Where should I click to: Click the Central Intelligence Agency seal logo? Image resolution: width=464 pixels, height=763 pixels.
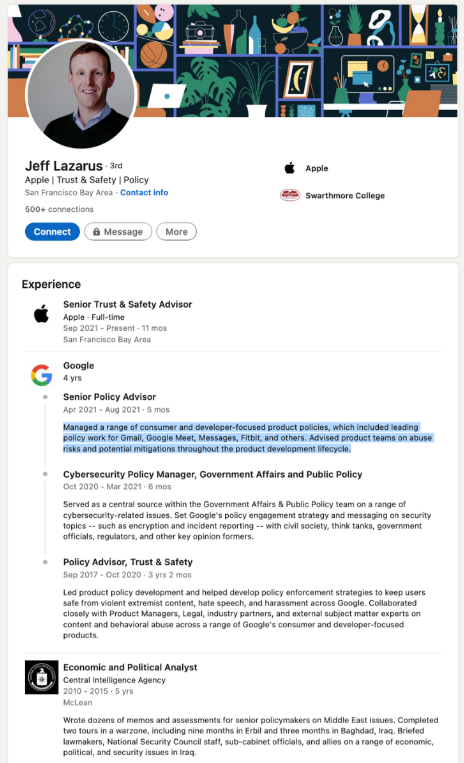[x=41, y=677]
